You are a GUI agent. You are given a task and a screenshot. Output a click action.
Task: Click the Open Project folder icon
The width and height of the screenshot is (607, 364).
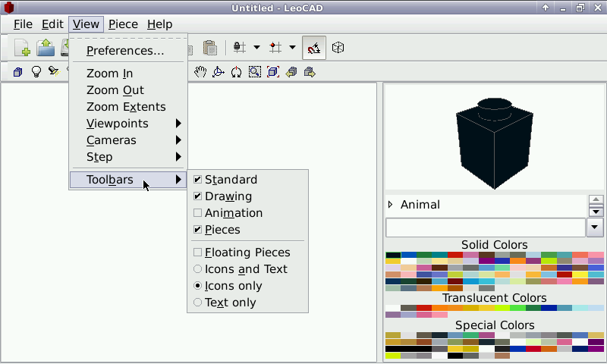point(46,48)
